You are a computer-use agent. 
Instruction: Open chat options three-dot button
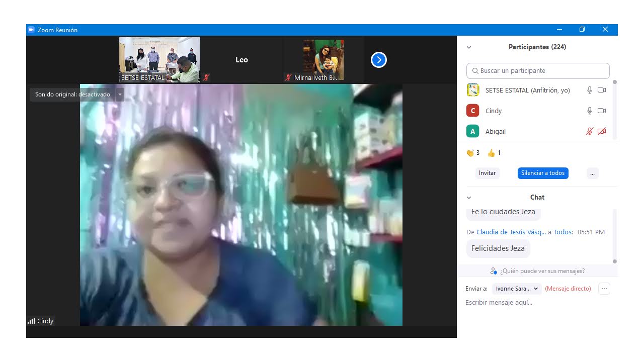click(604, 289)
